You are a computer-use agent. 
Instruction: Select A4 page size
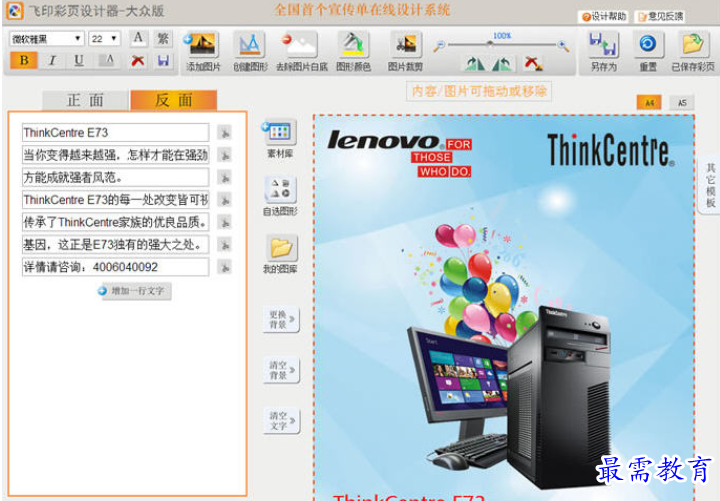pos(649,102)
